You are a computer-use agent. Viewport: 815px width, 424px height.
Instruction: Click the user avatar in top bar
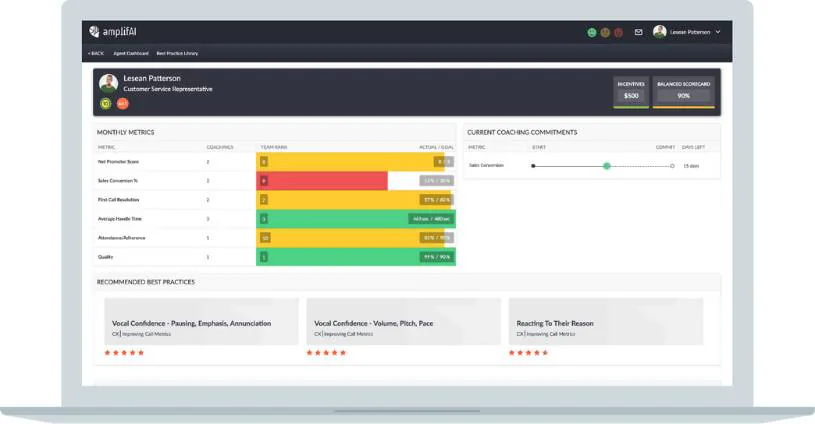[x=660, y=32]
